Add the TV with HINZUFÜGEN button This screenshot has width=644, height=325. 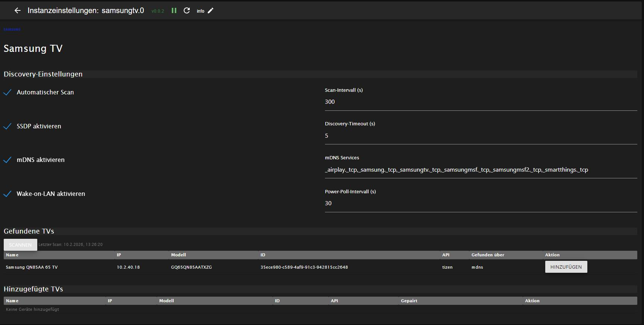(x=566, y=267)
